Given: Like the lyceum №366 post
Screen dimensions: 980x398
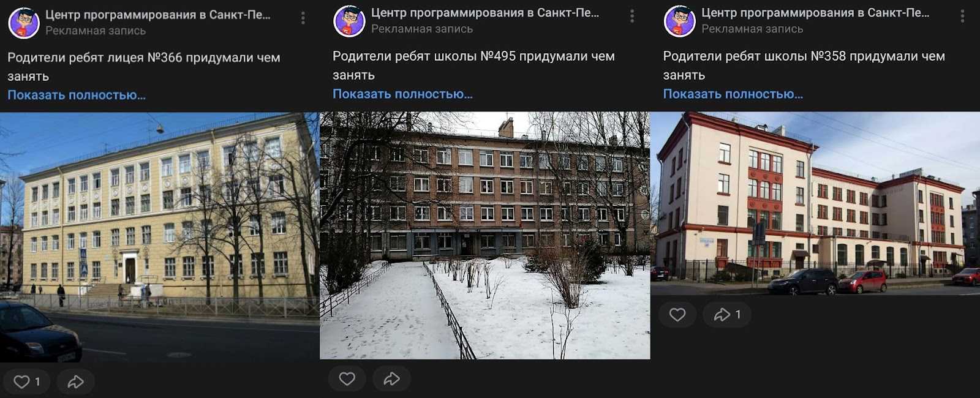Looking at the screenshot, I should (27, 381).
